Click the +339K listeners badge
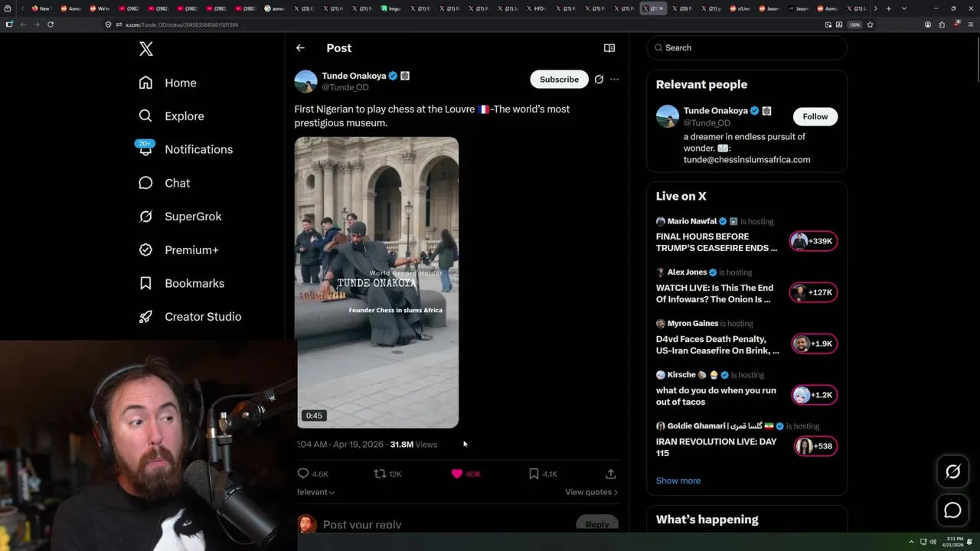Screen dimensions: 980x551 813,241
